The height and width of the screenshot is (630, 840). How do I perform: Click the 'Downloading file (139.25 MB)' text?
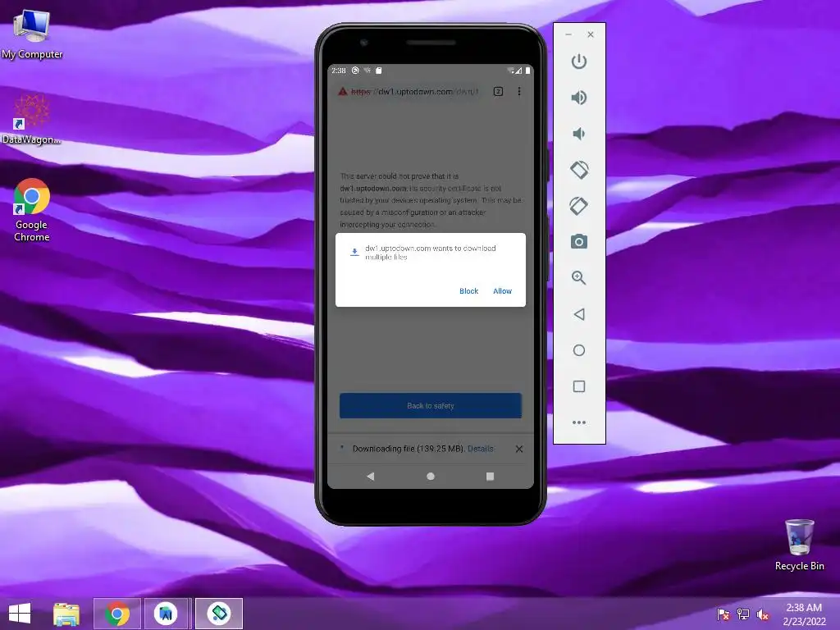pos(409,449)
